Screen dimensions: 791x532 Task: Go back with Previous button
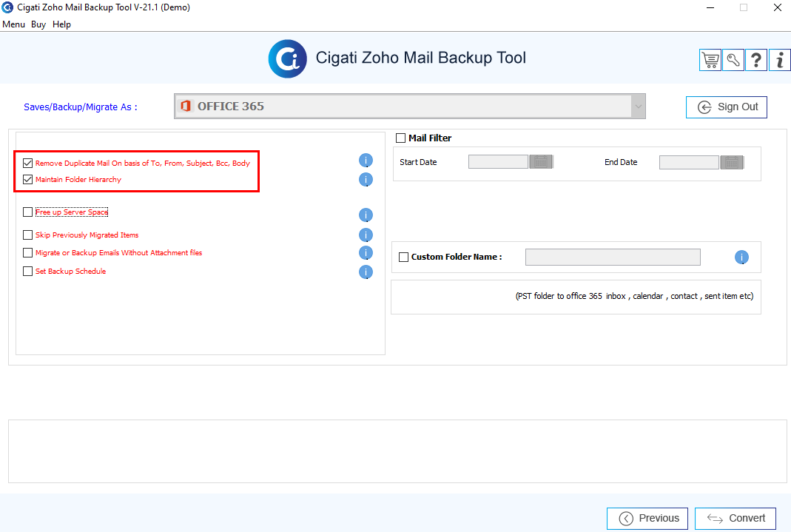(647, 519)
